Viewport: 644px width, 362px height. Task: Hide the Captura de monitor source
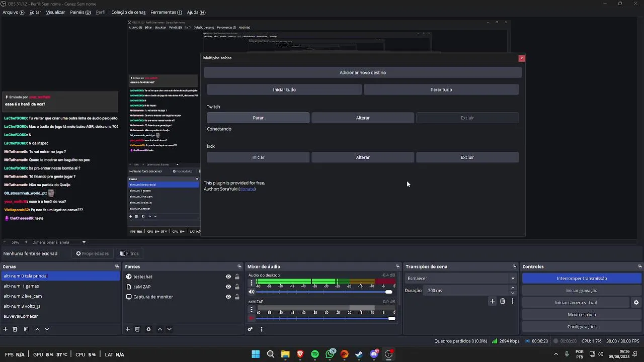click(x=228, y=297)
